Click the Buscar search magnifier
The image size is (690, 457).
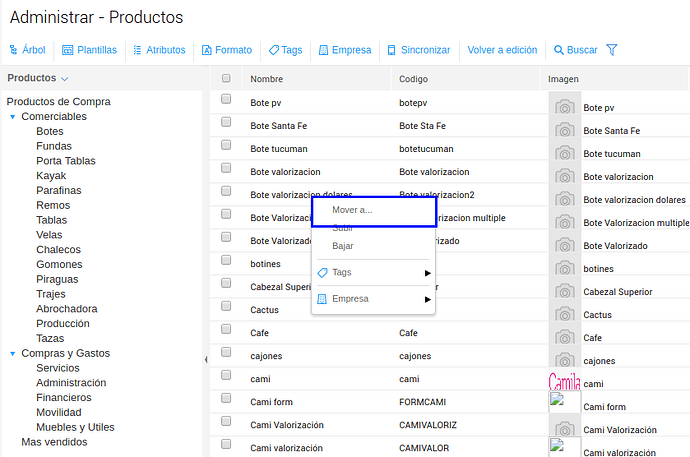point(559,50)
